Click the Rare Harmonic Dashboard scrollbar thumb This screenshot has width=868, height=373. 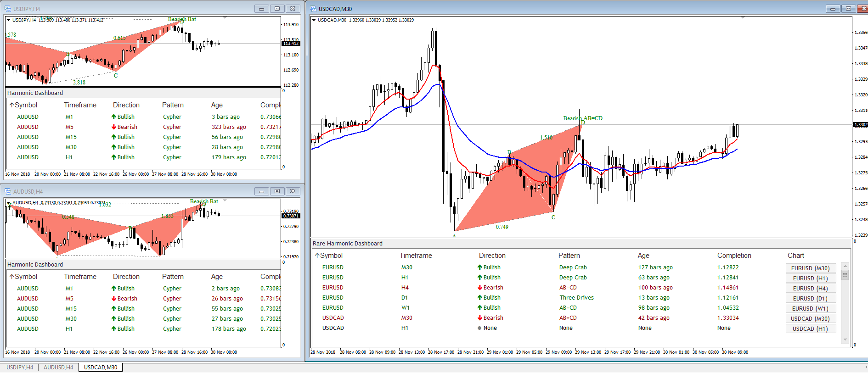(845, 275)
